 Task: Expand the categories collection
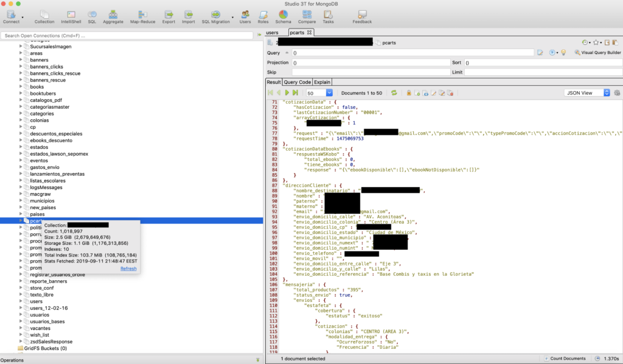[x=21, y=114]
